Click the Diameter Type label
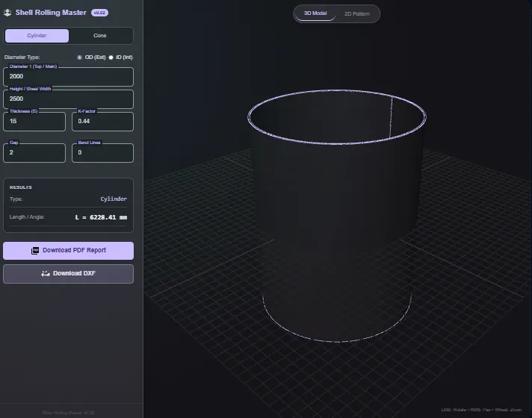Screen dimensions: 532x418 click(x=22, y=57)
